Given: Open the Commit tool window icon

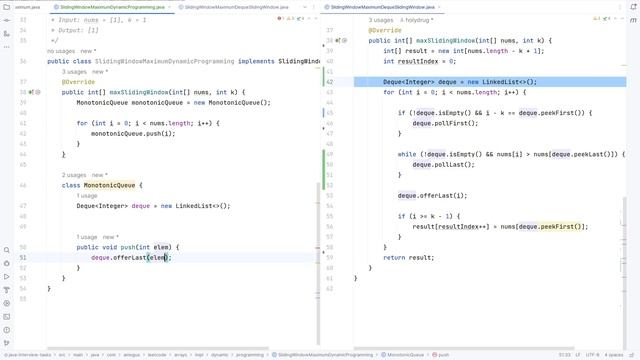Looking at the screenshot, I should [7, 20].
